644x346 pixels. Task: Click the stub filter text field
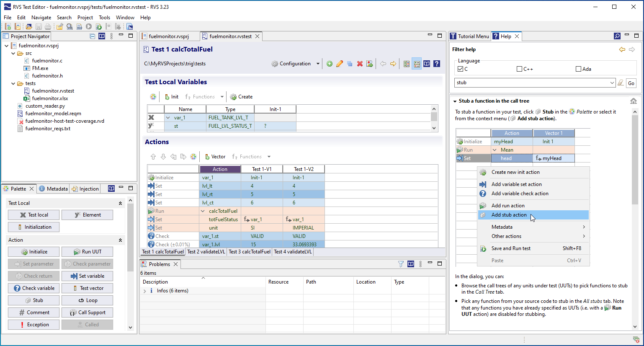tap(532, 83)
